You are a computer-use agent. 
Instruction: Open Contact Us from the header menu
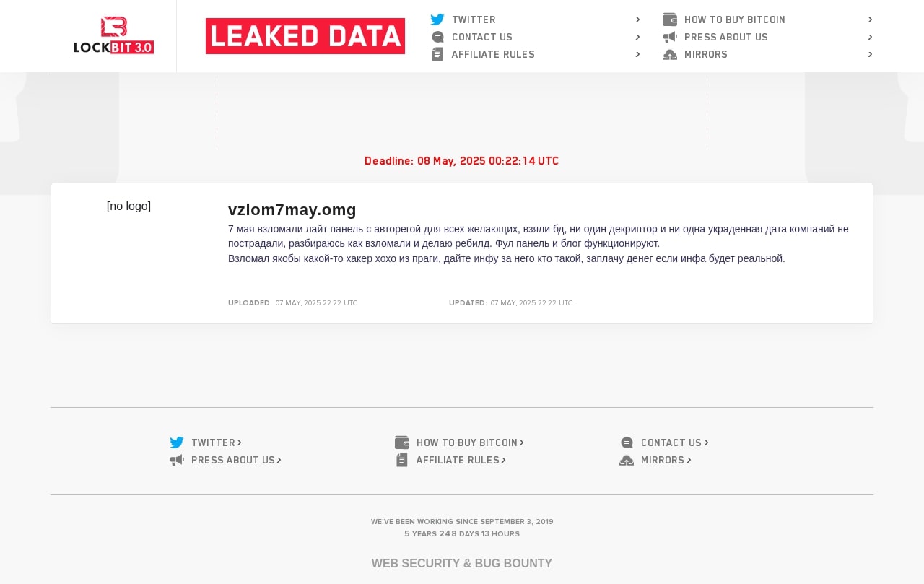482,37
